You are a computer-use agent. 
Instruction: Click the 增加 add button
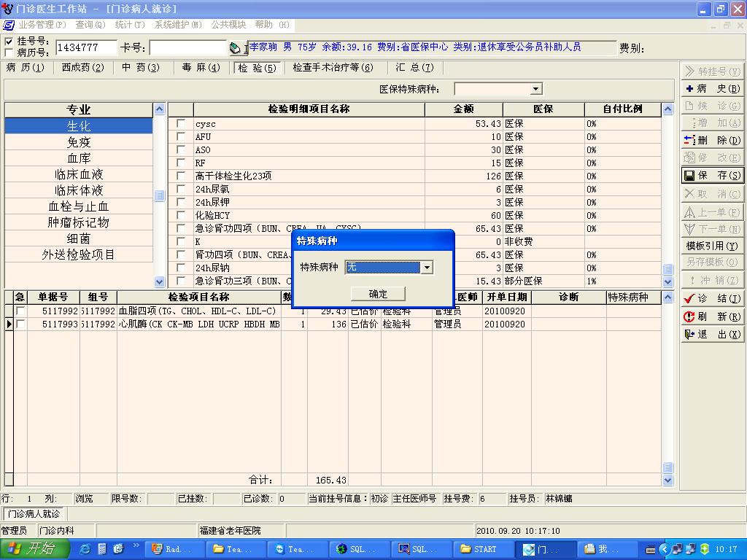click(x=712, y=122)
